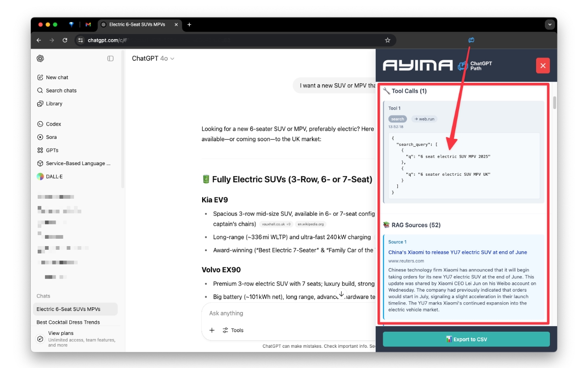This screenshot has width=588, height=368.
Task: Click the ChatGPT Path logo in panel header
Action: pyautogui.click(x=475, y=66)
